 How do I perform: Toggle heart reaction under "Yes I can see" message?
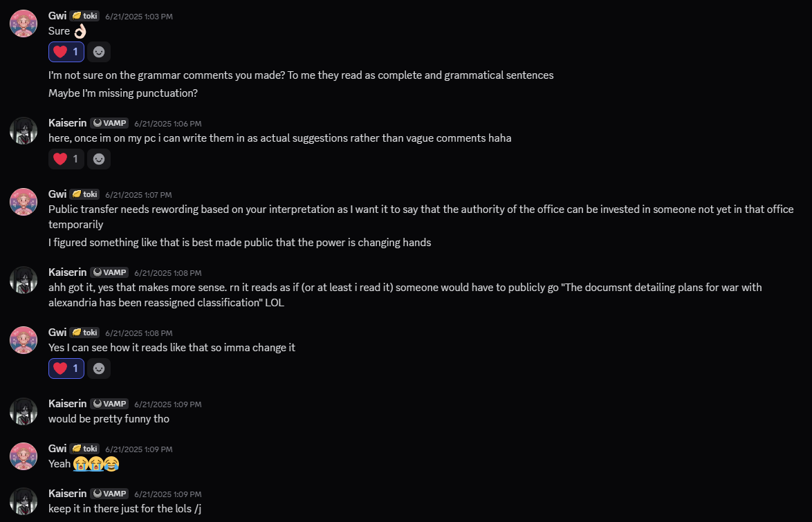pos(66,369)
